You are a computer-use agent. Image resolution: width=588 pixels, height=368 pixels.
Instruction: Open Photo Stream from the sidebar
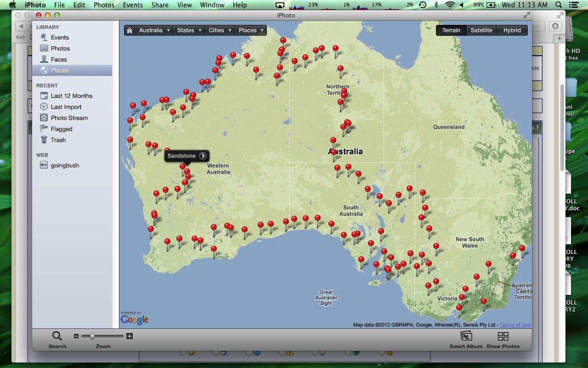pos(69,118)
